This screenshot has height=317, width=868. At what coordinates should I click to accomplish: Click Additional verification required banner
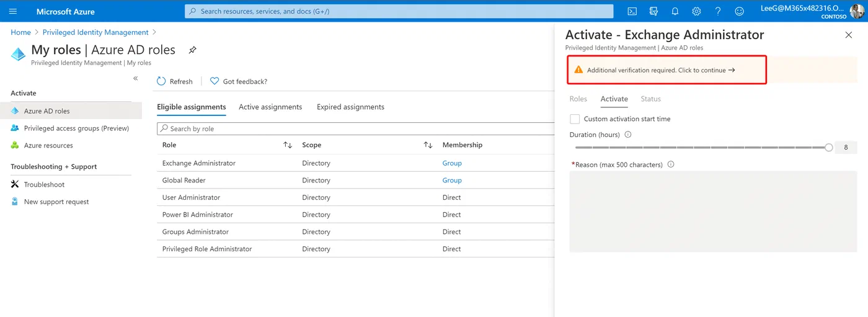(667, 70)
